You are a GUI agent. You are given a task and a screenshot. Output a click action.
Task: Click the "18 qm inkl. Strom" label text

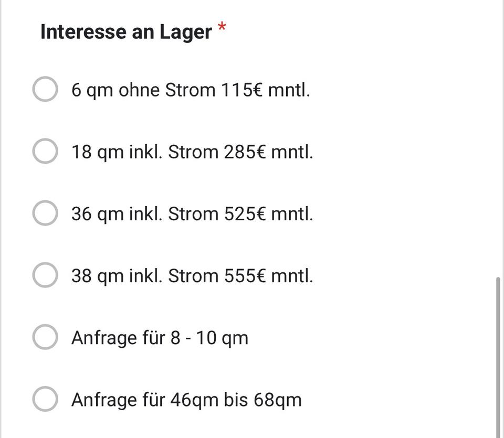tap(146, 152)
